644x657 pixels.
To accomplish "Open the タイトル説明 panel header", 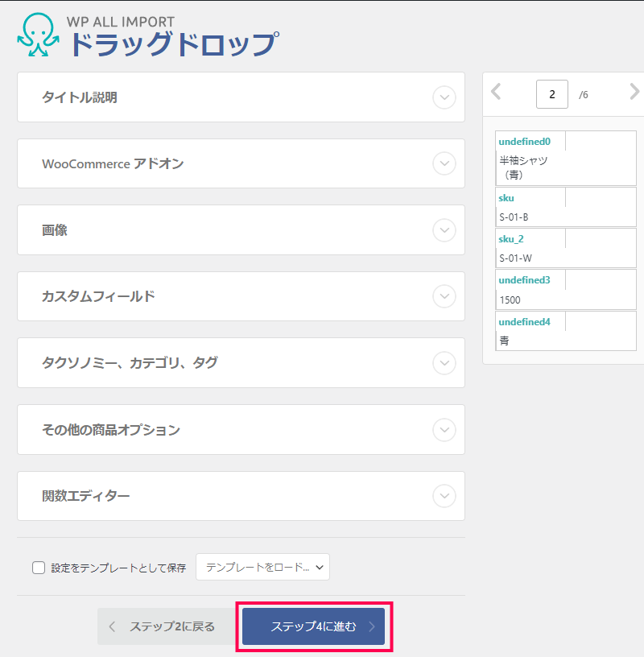I will tap(241, 97).
